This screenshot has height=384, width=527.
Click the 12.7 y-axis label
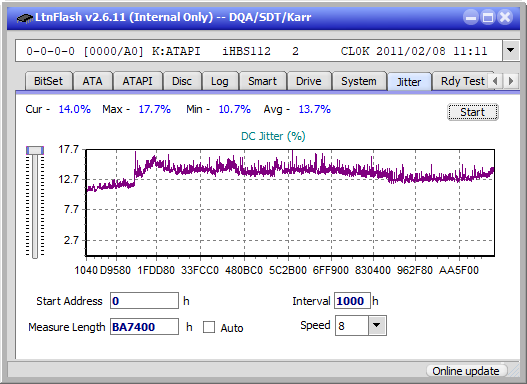pos(69,179)
